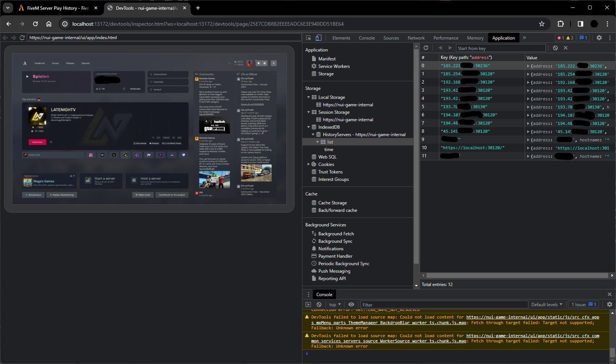Open browser extensions puzzle icon
This screenshot has width=616, height=364.
tap(560, 24)
